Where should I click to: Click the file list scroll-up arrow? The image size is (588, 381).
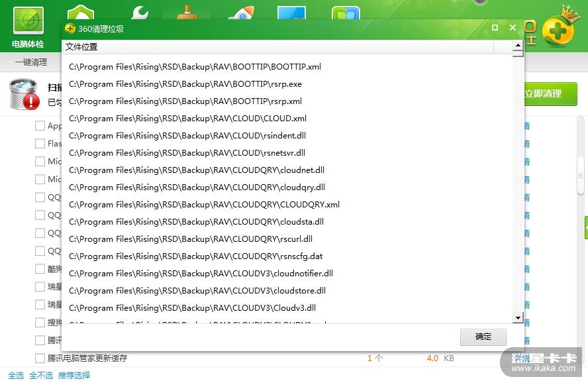coord(518,46)
